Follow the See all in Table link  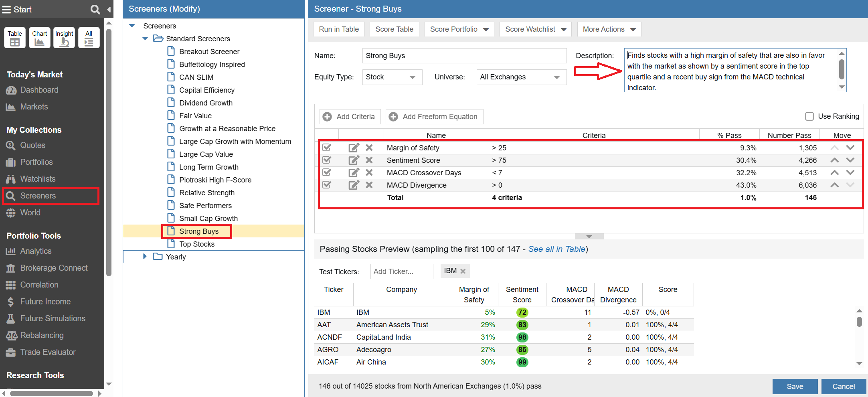click(556, 249)
